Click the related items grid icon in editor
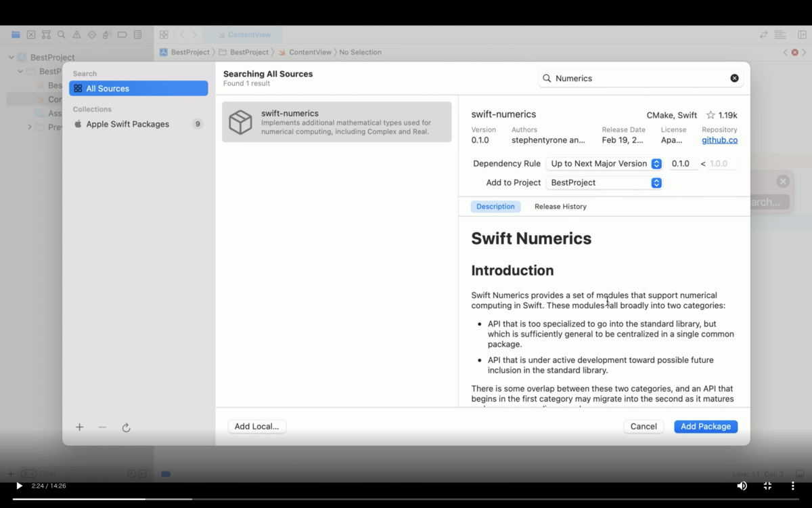The width and height of the screenshot is (812, 508). point(164,35)
